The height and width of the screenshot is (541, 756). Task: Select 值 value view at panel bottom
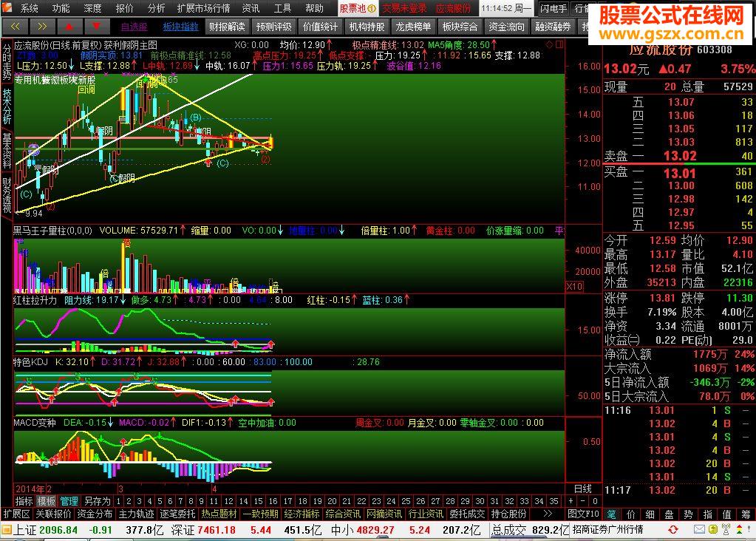pos(727,514)
